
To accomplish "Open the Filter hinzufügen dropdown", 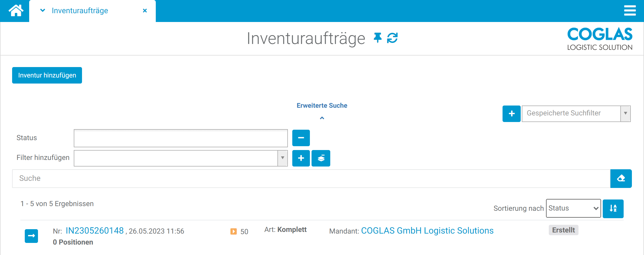I will pos(282,158).
